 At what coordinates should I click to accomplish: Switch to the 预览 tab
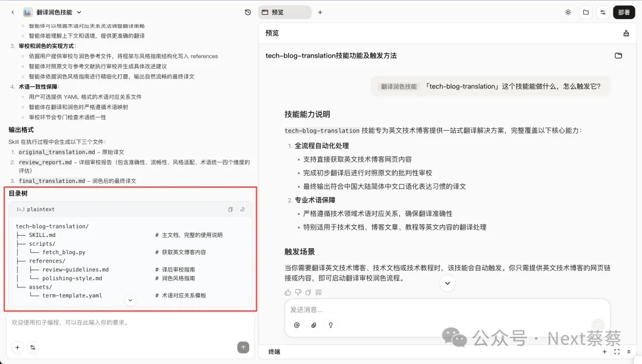tap(284, 12)
